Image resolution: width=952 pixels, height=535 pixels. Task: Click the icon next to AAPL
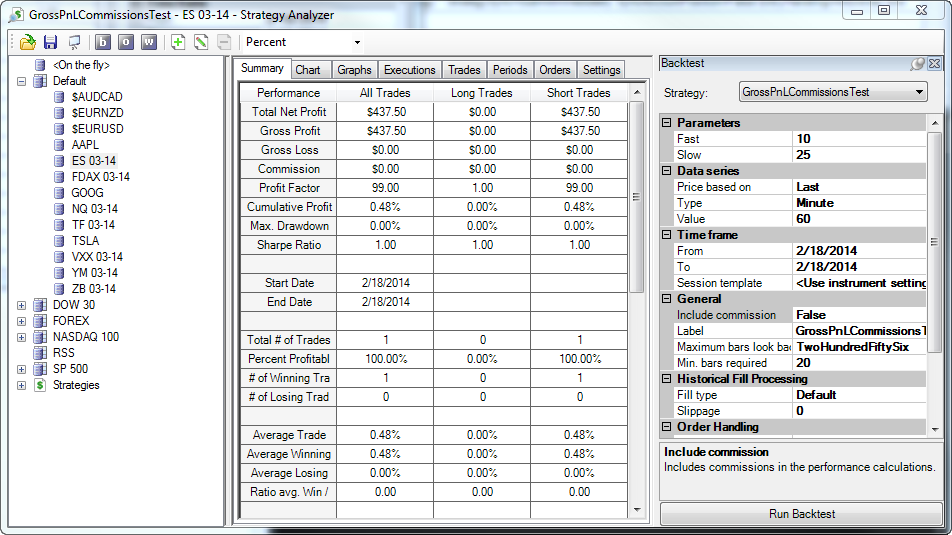pyautogui.click(x=59, y=145)
